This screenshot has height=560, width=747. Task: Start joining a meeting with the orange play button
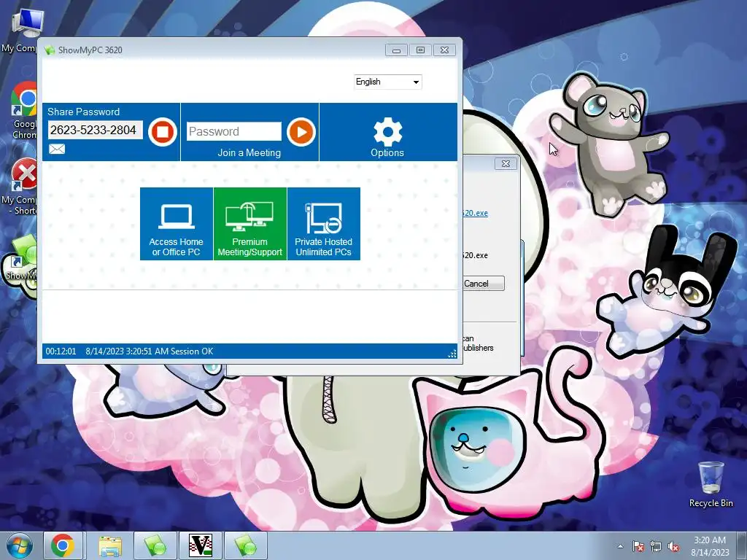pyautogui.click(x=301, y=132)
